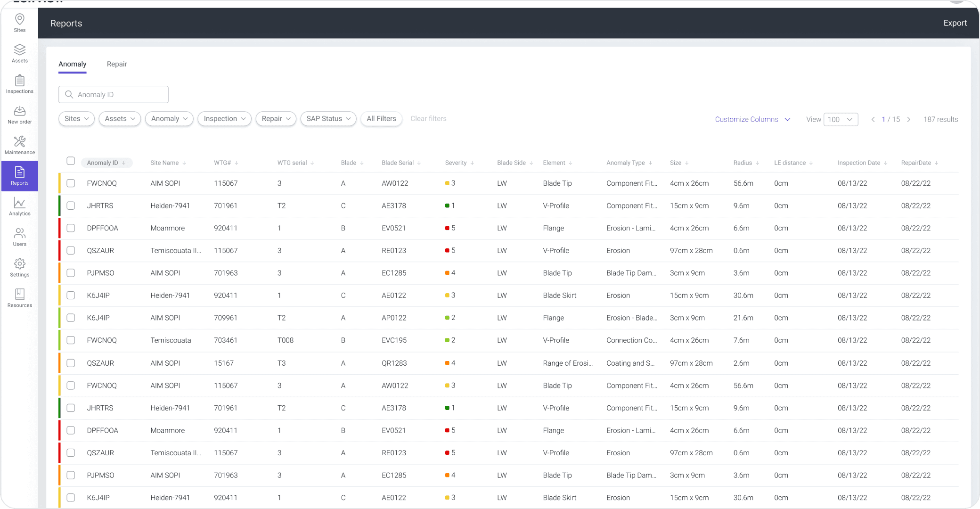The height and width of the screenshot is (509, 980).
Task: Click Clear filters link
Action: (x=428, y=119)
